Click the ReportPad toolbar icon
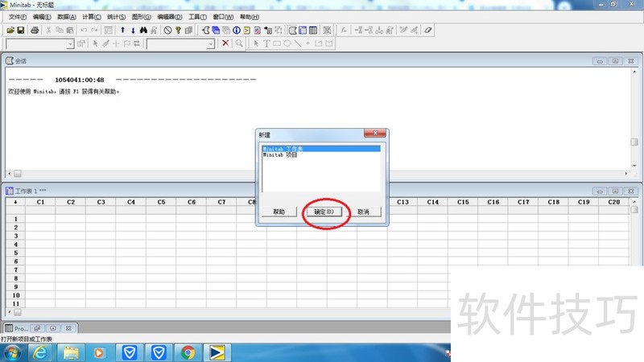This screenshot has width=644, height=362. (x=257, y=30)
